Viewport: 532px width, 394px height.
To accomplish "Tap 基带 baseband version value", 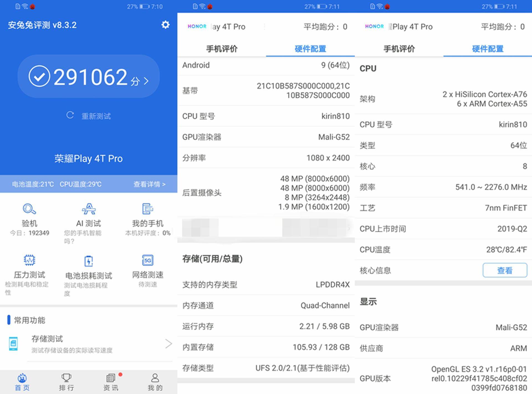I will (303, 91).
